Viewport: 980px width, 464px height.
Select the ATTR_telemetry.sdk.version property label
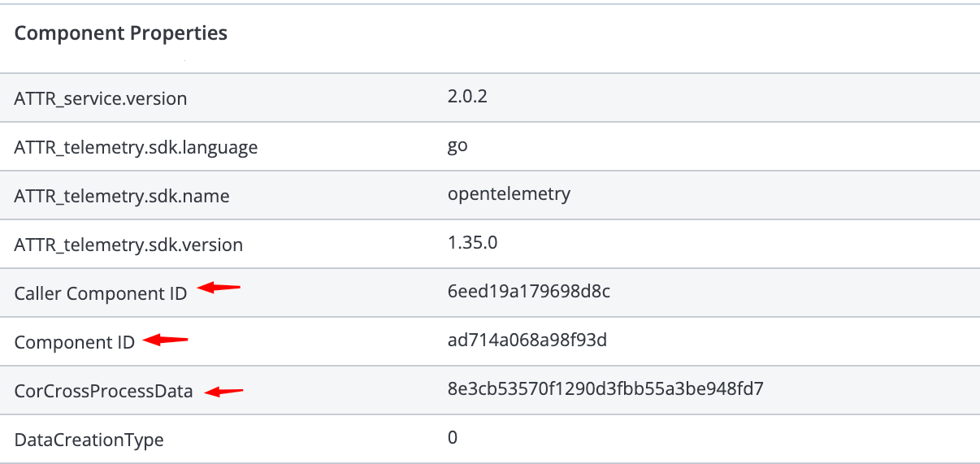(128, 245)
